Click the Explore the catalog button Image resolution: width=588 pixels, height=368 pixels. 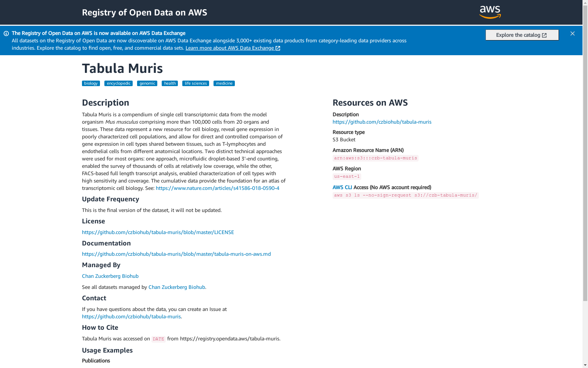522,35
